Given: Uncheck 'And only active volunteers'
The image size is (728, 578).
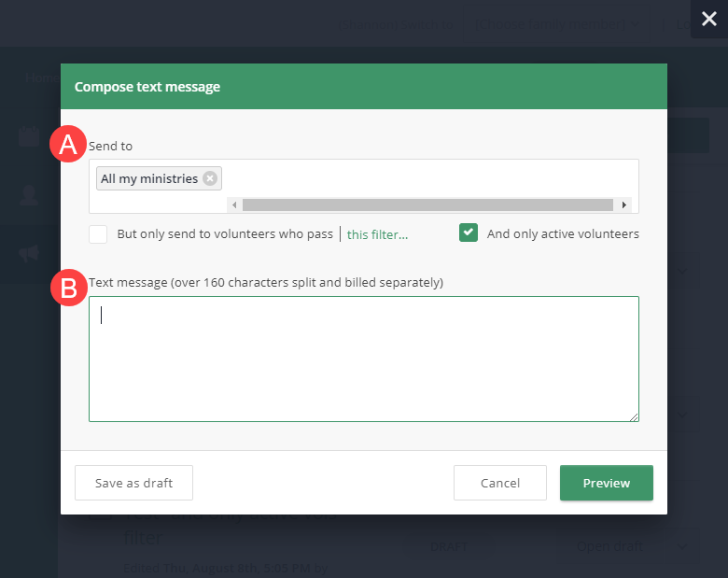Looking at the screenshot, I should click(469, 234).
